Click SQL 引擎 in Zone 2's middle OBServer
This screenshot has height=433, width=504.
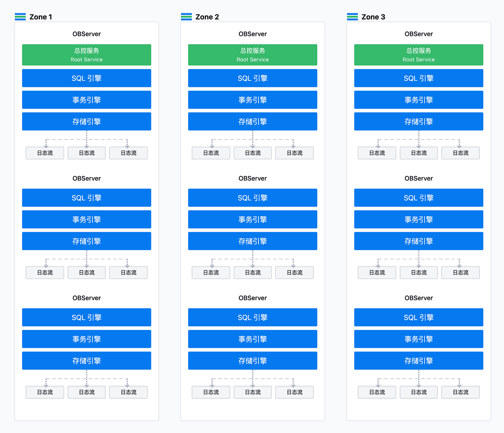(253, 198)
